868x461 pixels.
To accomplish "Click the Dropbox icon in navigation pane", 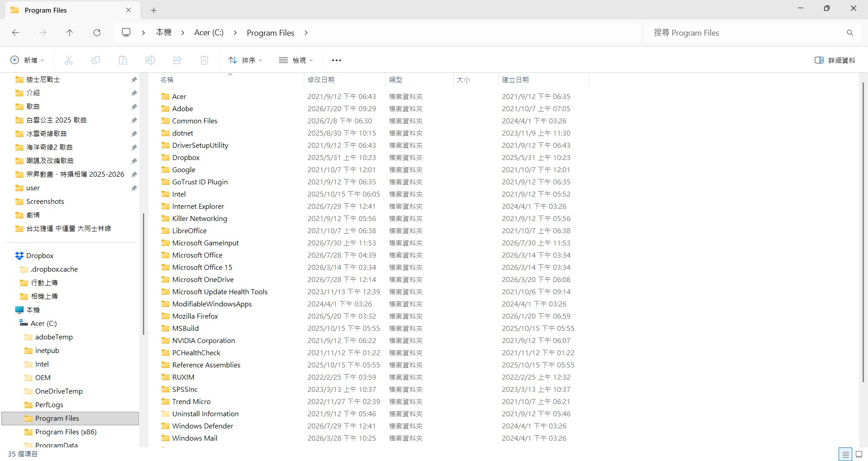I will coord(19,256).
